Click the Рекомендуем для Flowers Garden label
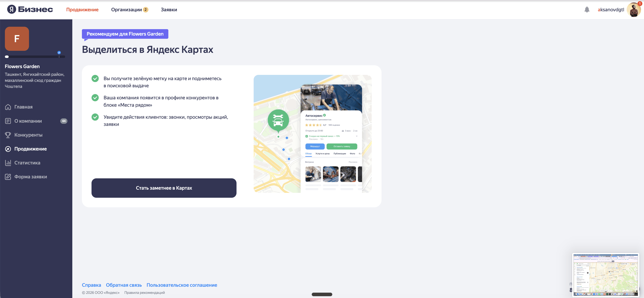Viewport: 644px width, 298px height. coord(125,34)
